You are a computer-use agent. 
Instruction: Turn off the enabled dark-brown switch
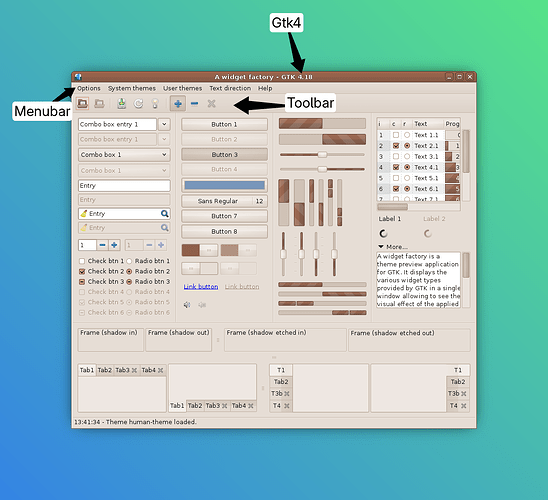pyautogui.click(x=200, y=250)
